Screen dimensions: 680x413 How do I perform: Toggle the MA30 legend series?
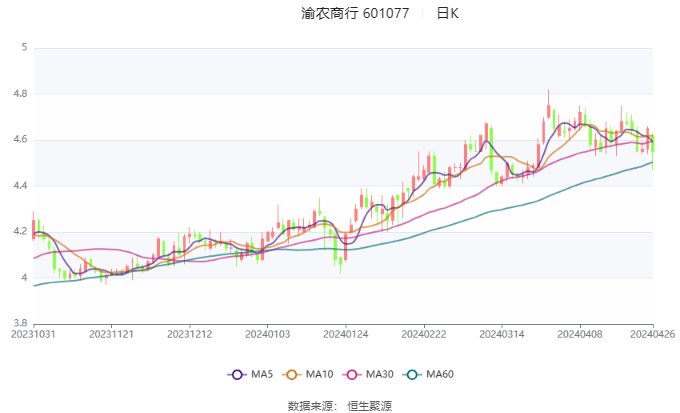[x=368, y=374]
